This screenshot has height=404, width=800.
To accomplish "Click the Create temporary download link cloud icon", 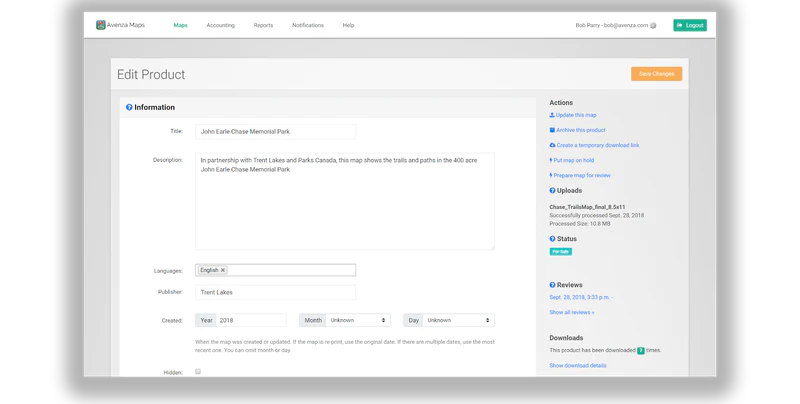I will 553,145.
